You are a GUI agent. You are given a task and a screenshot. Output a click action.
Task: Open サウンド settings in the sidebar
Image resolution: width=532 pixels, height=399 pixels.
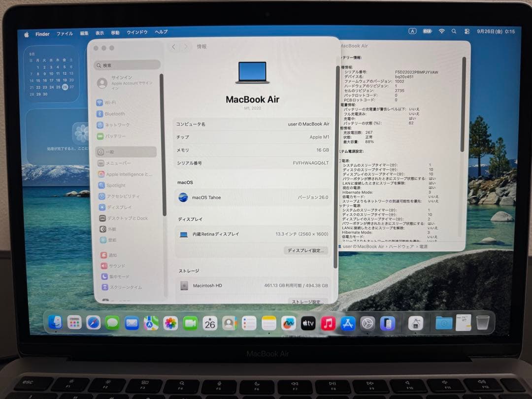116,265
